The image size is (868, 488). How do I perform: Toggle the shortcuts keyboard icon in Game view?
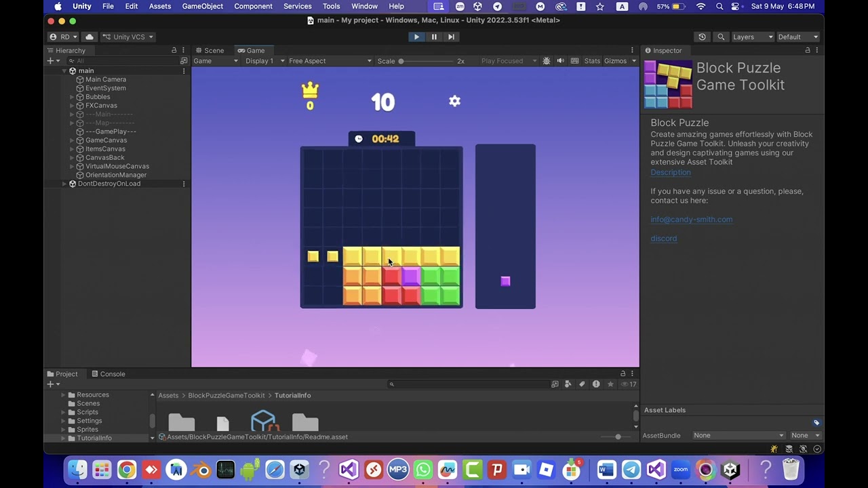pos(574,61)
